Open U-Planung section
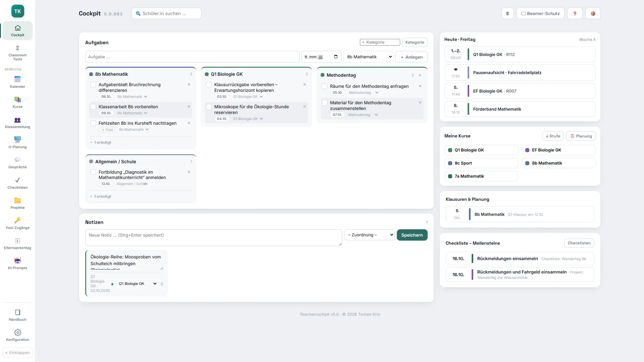 click(x=17, y=143)
